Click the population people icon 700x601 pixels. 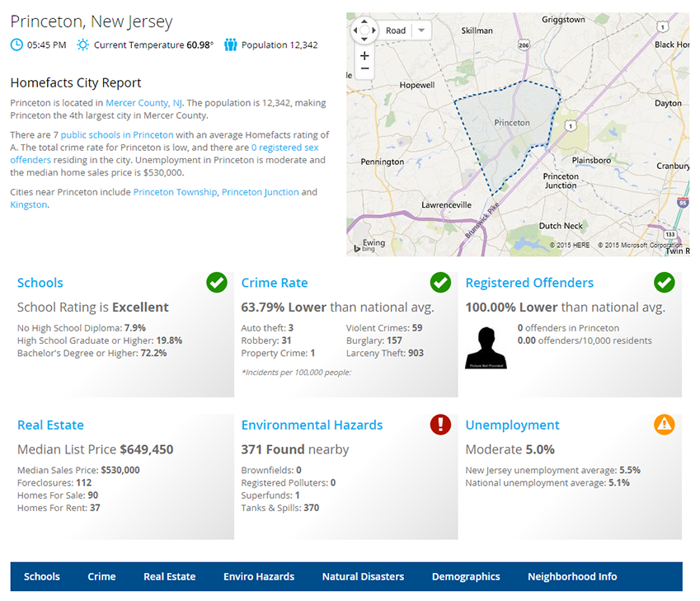tap(230, 45)
